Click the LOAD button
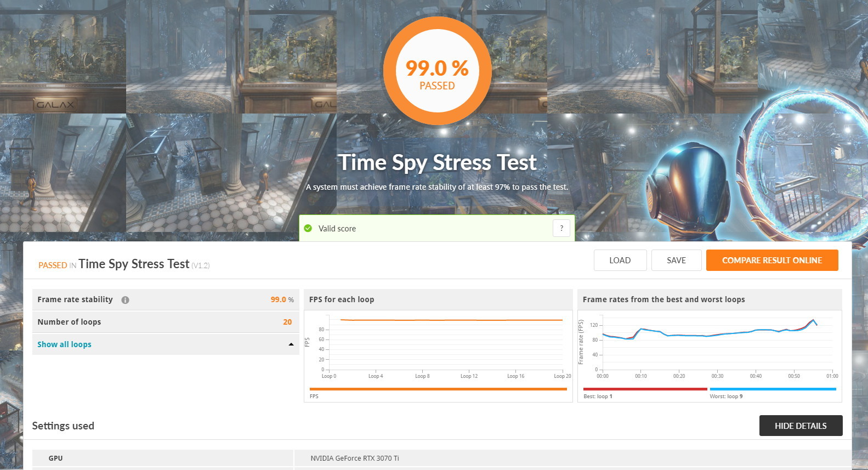Screen dimensions: 868x470 pos(620,261)
